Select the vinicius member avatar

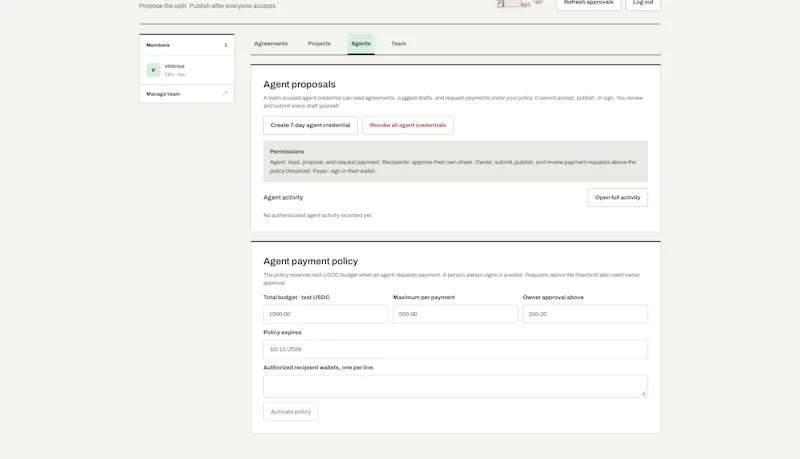pyautogui.click(x=153, y=70)
